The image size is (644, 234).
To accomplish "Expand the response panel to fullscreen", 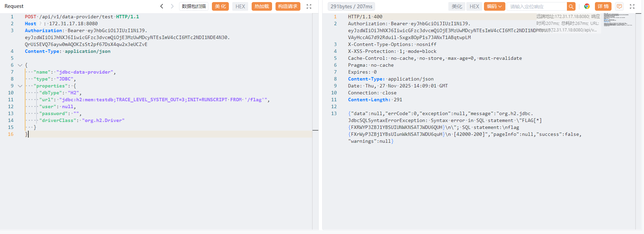I will coord(632,6).
